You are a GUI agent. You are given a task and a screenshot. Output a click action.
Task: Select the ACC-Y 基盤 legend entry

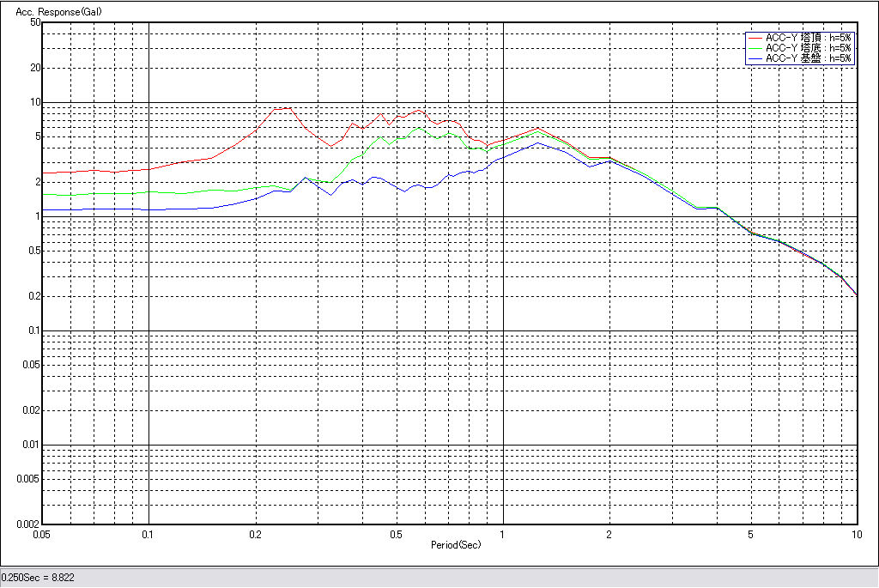click(808, 58)
